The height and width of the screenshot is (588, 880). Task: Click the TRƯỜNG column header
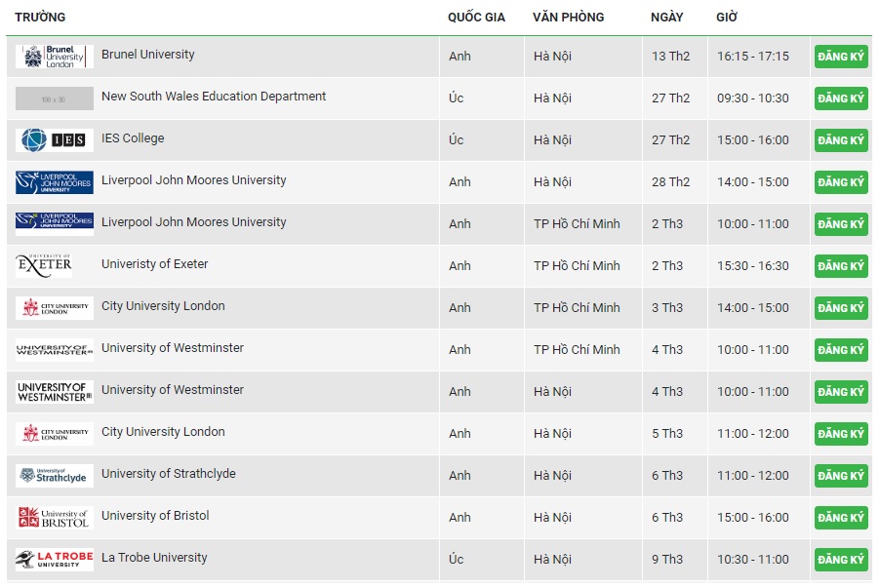pos(40,18)
